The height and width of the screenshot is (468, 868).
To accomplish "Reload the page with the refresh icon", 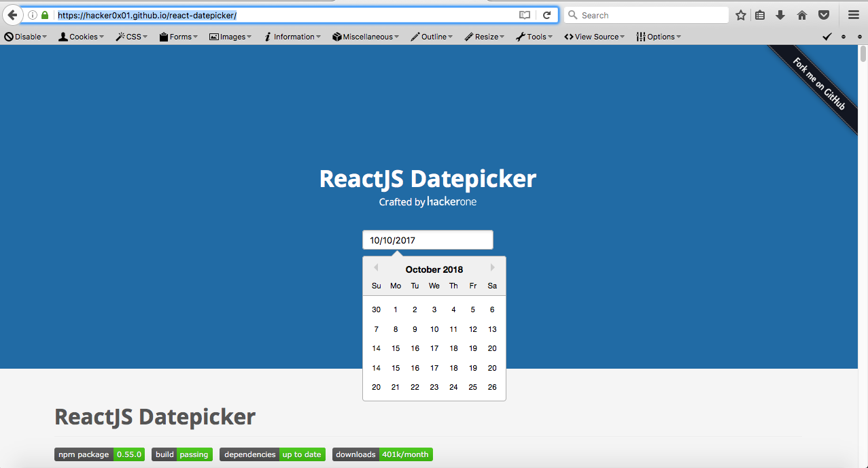I will pyautogui.click(x=546, y=15).
